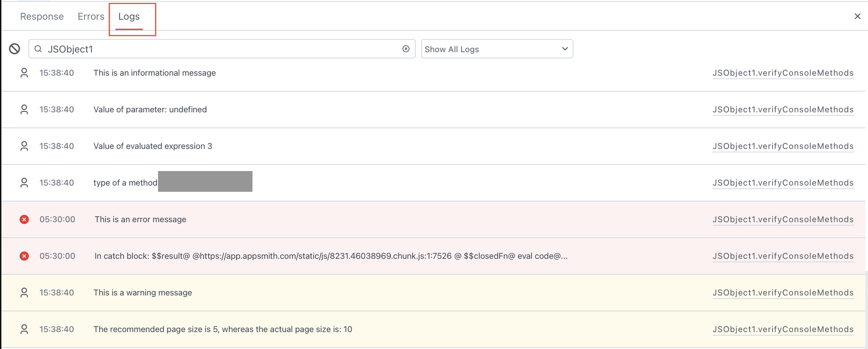This screenshot has height=349, width=868.
Task: Open JSObject1.verifyConsoleMethods link on 'Value of parameter' row
Action: tap(783, 110)
